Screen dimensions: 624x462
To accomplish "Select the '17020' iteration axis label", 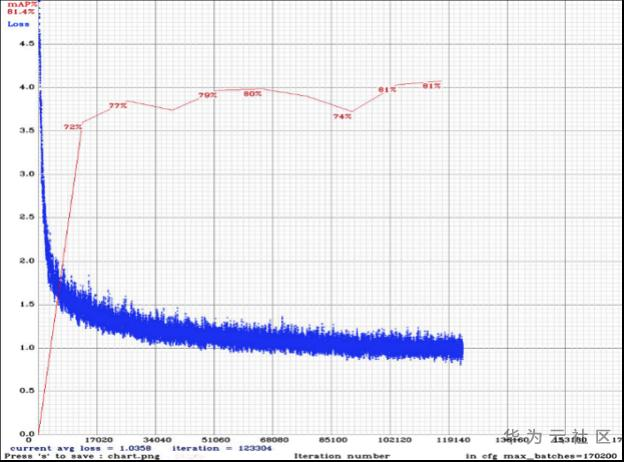I will 99,440.
